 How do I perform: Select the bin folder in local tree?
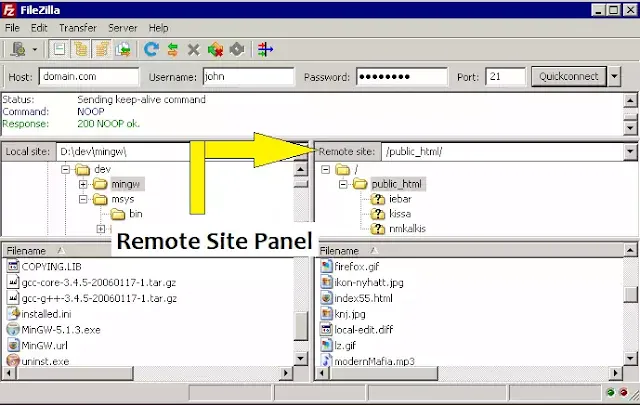click(x=136, y=214)
